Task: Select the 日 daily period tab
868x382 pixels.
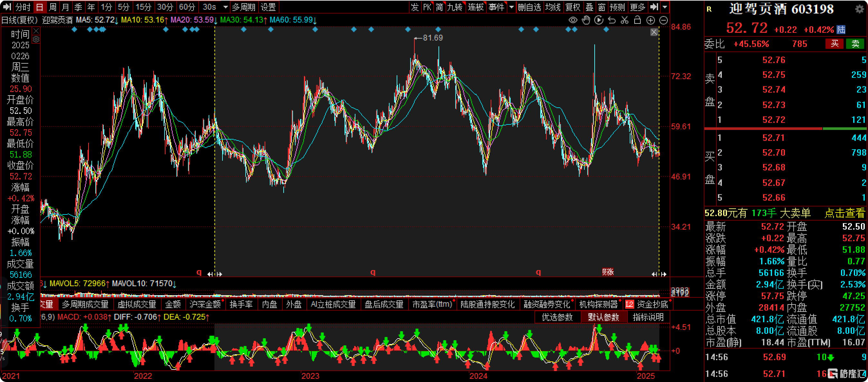Action: pyautogui.click(x=39, y=7)
